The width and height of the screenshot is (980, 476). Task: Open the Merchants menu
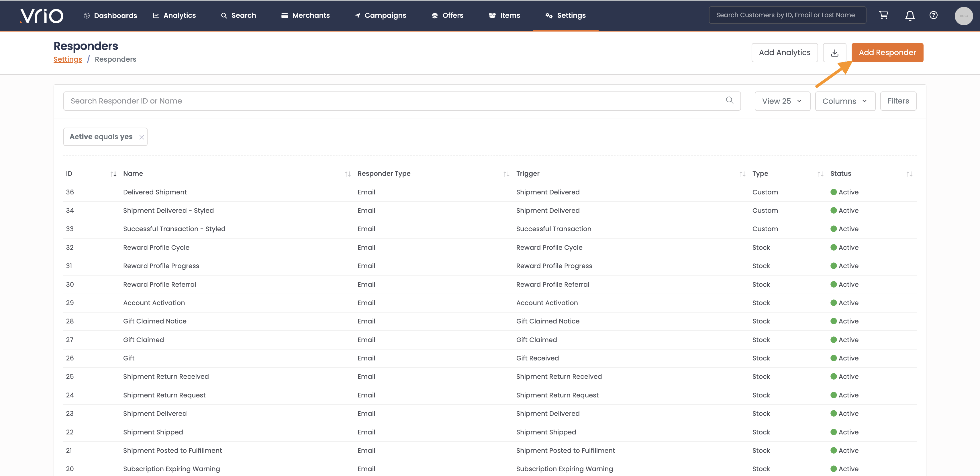(305, 15)
